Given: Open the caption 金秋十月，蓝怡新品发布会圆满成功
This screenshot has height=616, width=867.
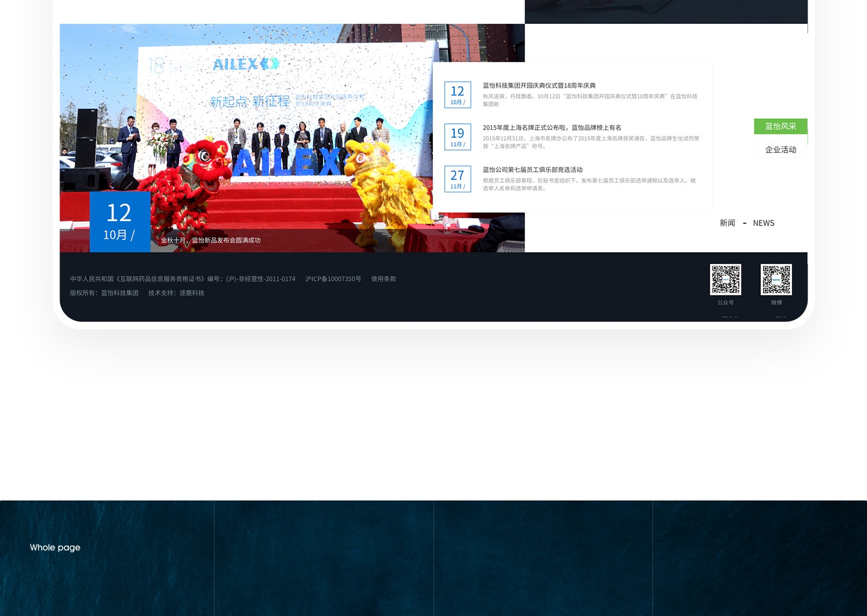Looking at the screenshot, I should [x=211, y=241].
